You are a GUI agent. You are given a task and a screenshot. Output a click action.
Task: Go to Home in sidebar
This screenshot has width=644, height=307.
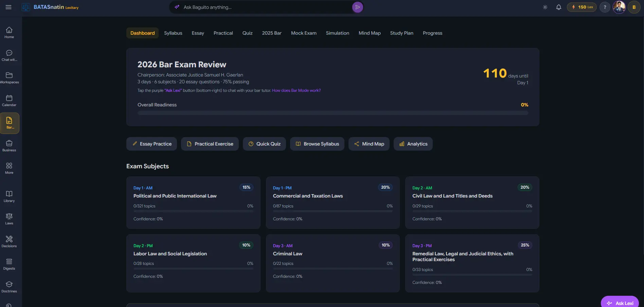(9, 33)
